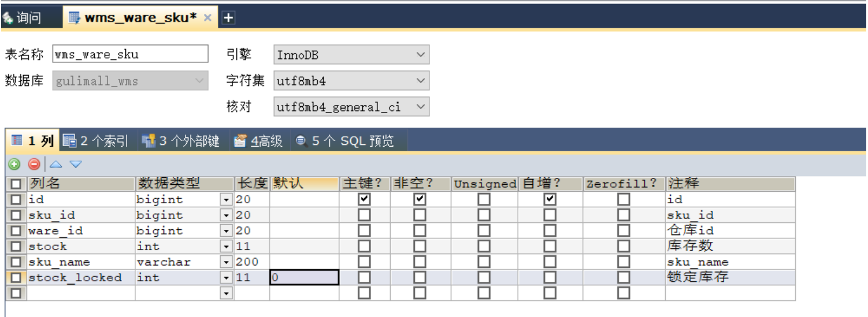This screenshot has width=868, height=317.
Task: Open the 2 个索引 indexes tab
Action: 95,140
